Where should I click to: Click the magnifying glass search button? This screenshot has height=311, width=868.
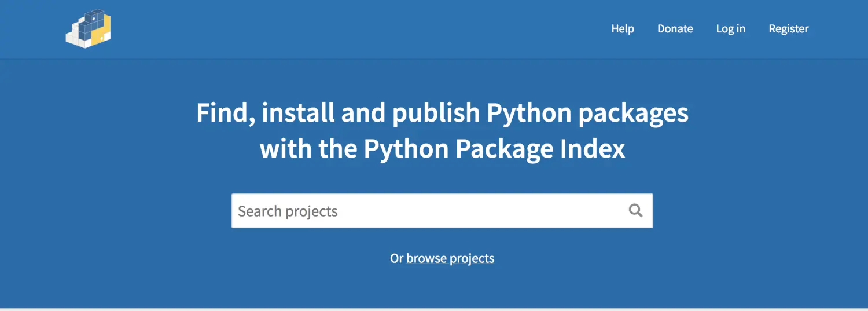(x=635, y=211)
